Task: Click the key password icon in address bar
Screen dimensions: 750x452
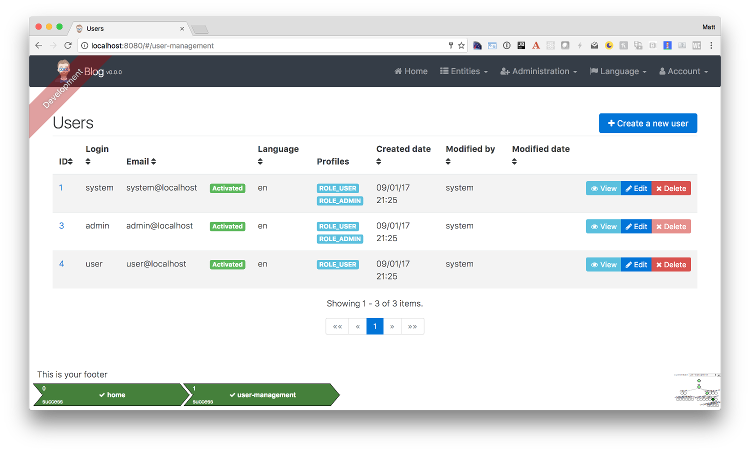Action: coord(451,45)
